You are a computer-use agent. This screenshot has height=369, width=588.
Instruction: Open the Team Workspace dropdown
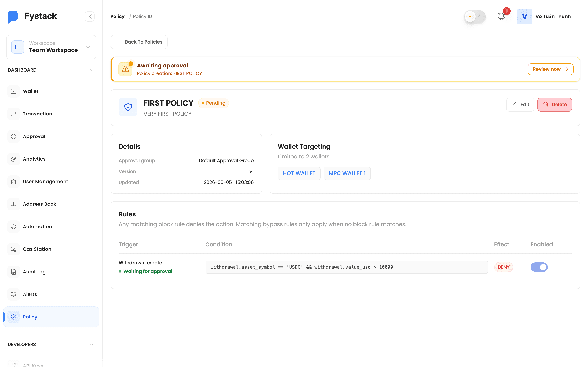(x=51, y=47)
